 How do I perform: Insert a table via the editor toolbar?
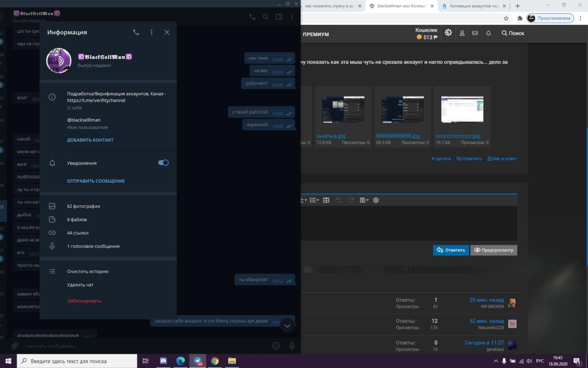[326, 200]
